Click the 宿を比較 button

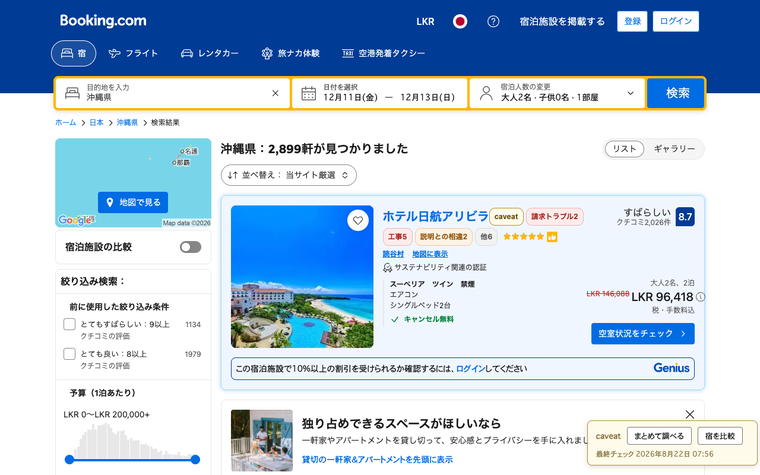[720, 436]
